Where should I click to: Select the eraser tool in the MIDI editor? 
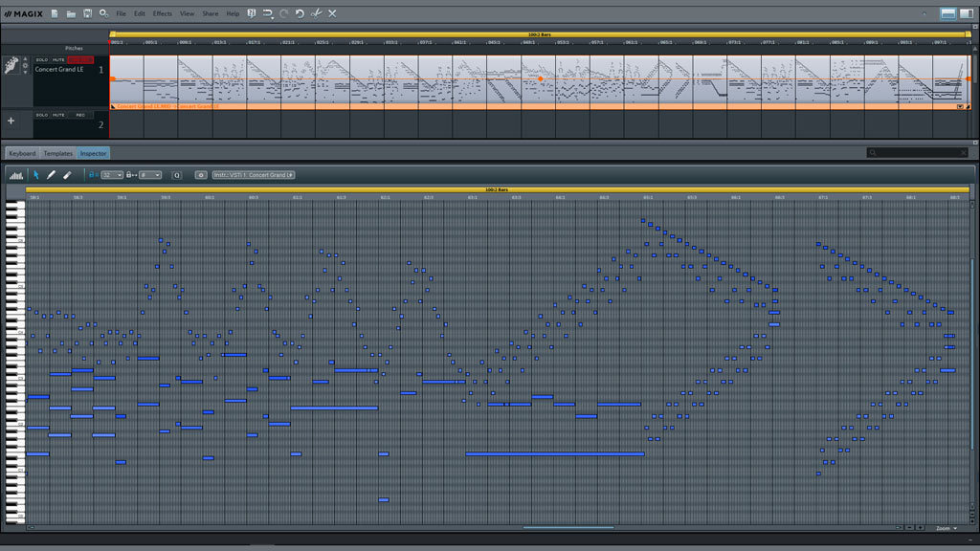(x=67, y=175)
